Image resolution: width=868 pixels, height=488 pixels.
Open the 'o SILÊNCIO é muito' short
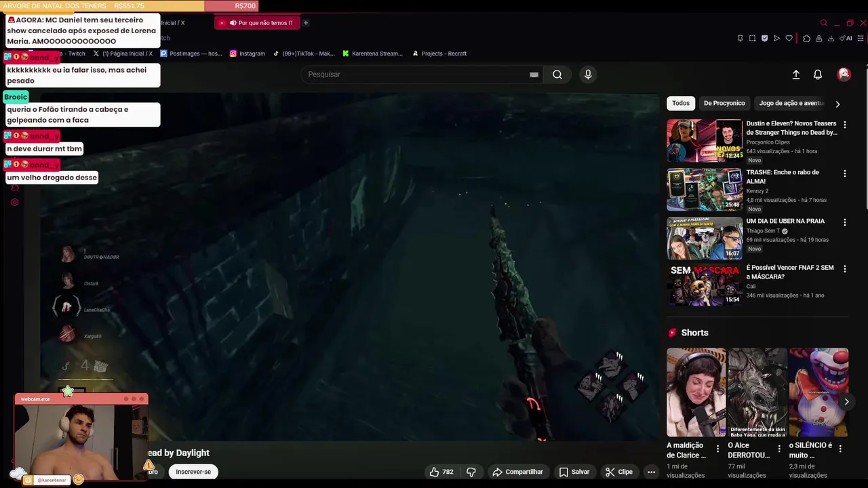(x=818, y=392)
